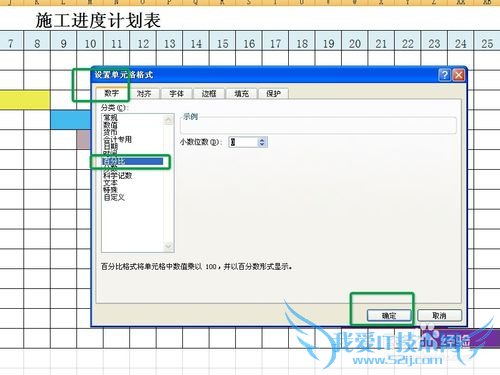The height and width of the screenshot is (375, 500).
Task: Go to the 保护 tab
Action: pos(273,94)
